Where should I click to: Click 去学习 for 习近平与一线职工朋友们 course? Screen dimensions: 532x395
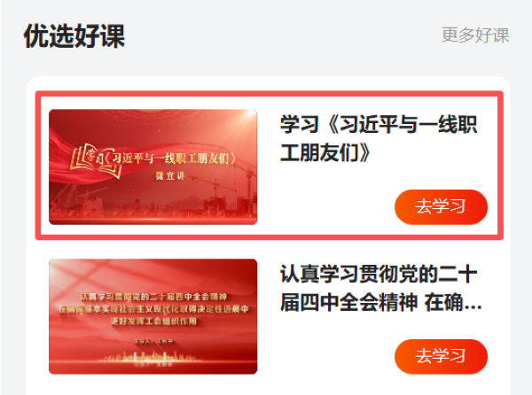(x=441, y=206)
